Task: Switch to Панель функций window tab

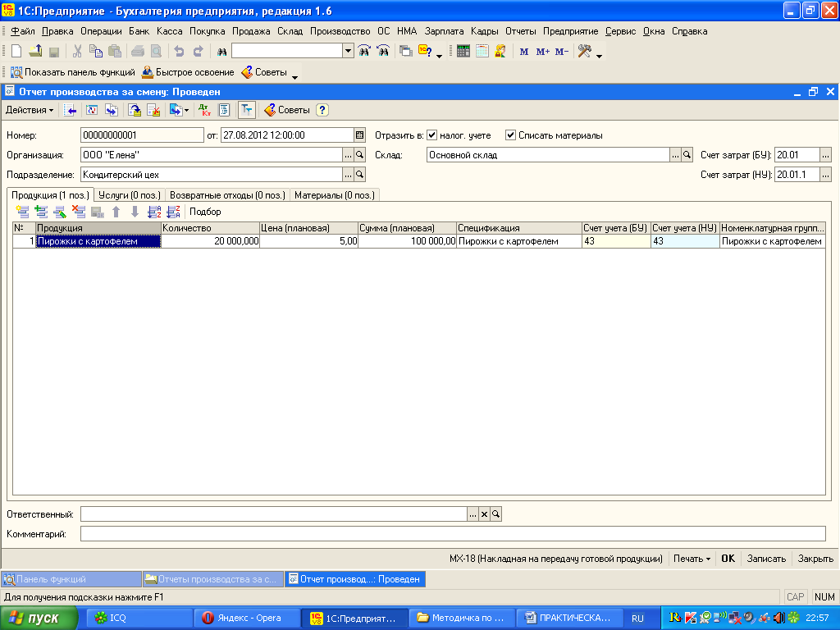Action: [71, 579]
